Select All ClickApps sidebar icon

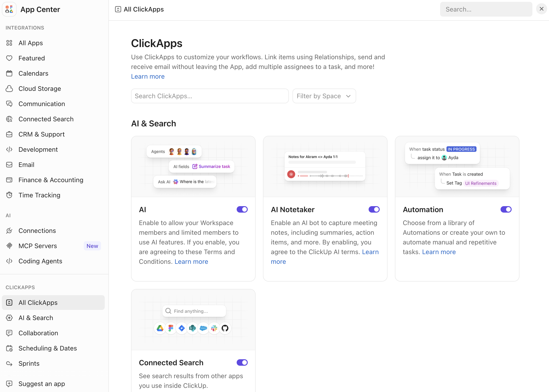[9, 303]
